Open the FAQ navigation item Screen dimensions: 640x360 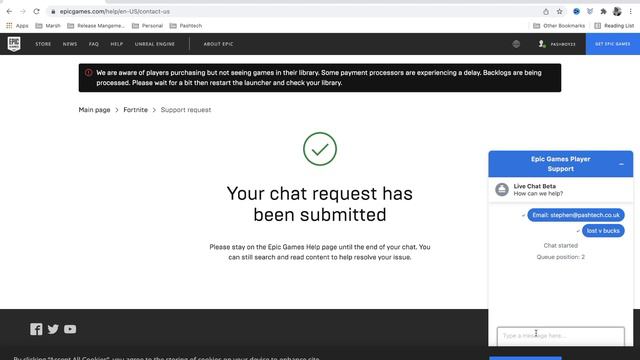[x=93, y=44]
